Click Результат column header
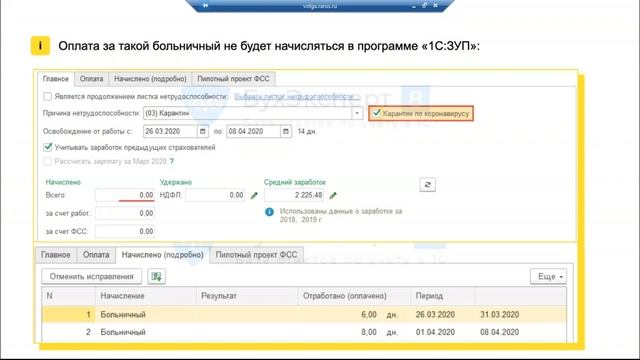640x360 pixels. 247,296
